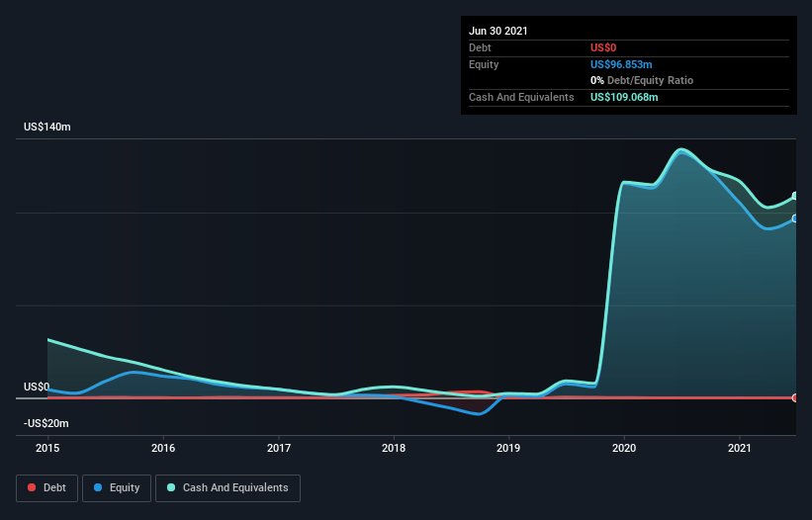Image resolution: width=812 pixels, height=520 pixels.
Task: Click the US$0 y-axis label
Action: (x=37, y=387)
